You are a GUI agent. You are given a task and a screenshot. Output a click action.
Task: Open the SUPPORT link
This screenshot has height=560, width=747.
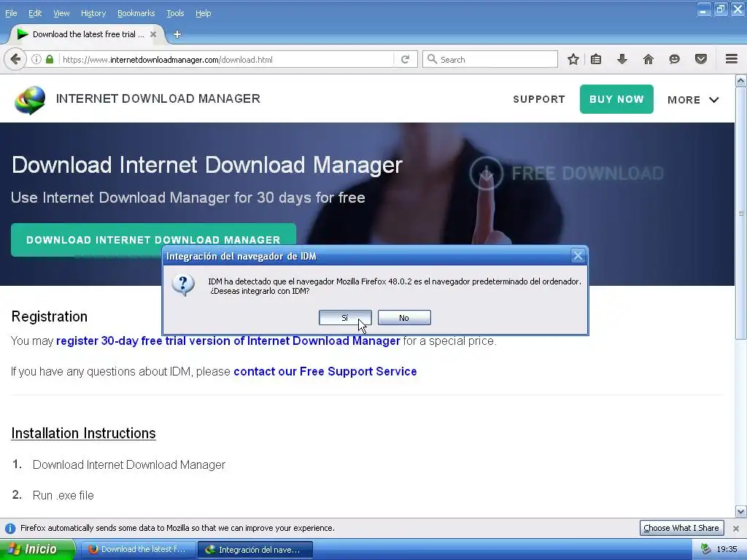click(x=539, y=99)
